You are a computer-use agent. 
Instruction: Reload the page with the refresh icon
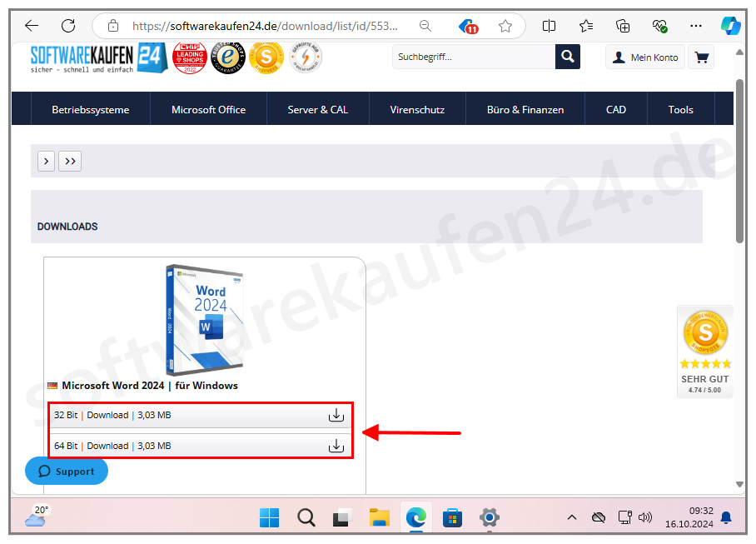point(68,26)
